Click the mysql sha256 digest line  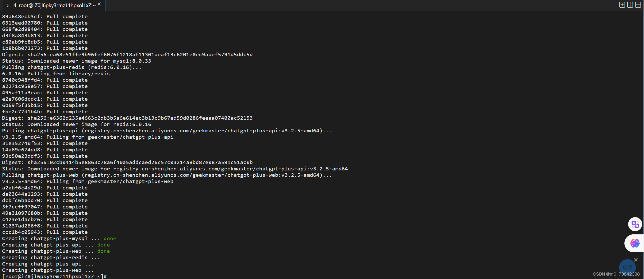coord(127,54)
